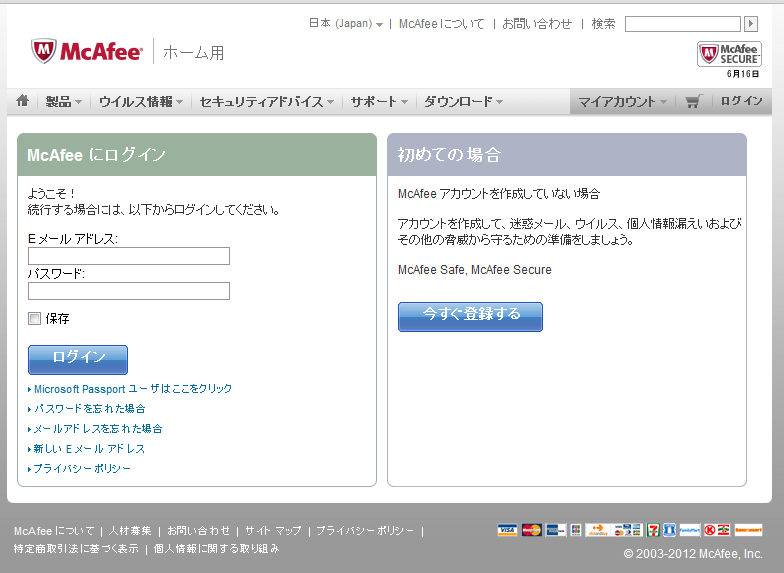Click the search go arrow button
This screenshot has width=784, height=573.
pyautogui.click(x=751, y=24)
